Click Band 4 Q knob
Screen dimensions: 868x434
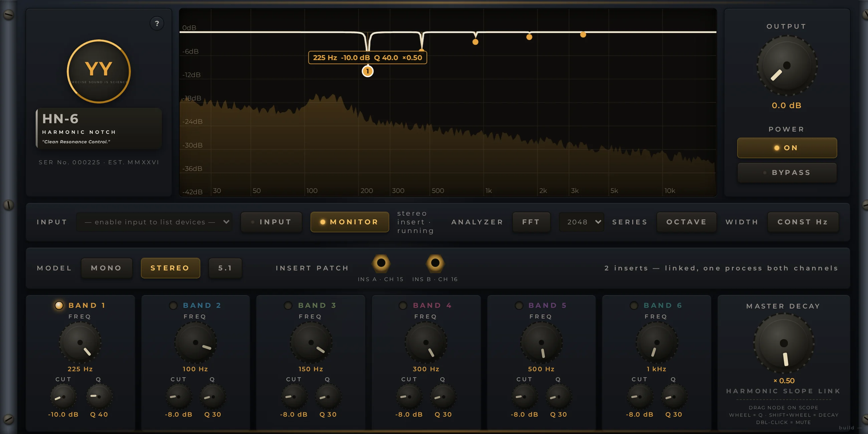click(x=443, y=397)
